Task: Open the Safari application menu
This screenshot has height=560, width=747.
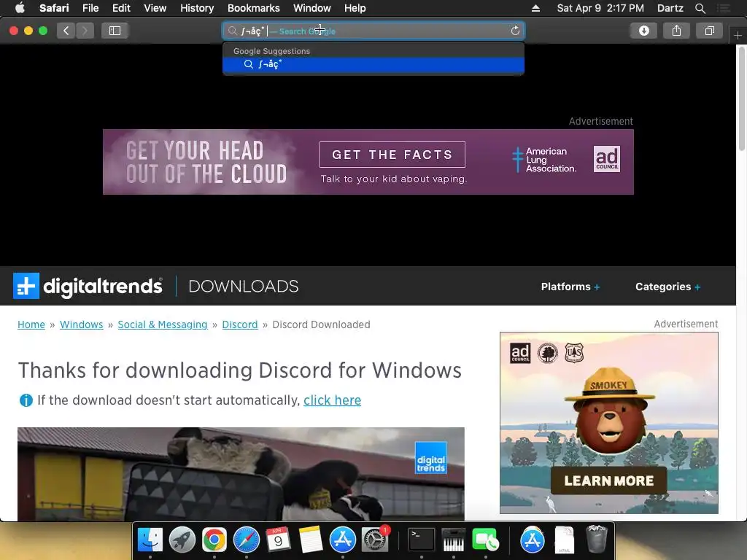Action: click(x=54, y=8)
